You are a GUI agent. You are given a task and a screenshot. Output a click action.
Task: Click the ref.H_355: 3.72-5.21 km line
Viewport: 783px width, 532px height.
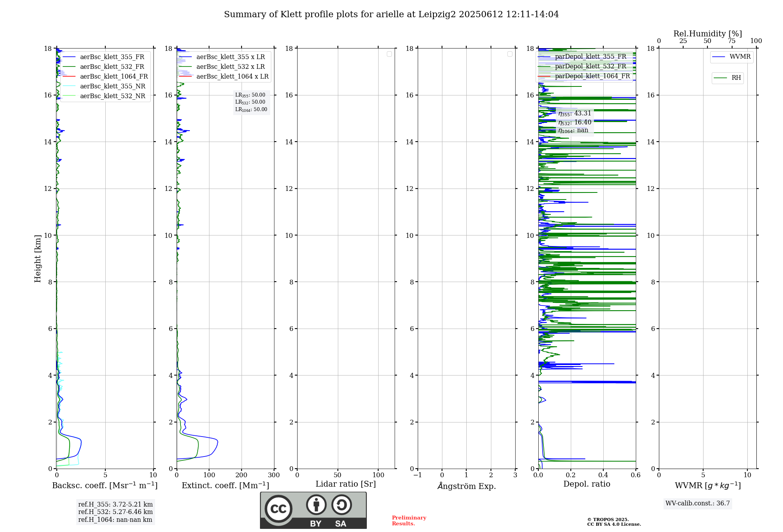point(115,505)
